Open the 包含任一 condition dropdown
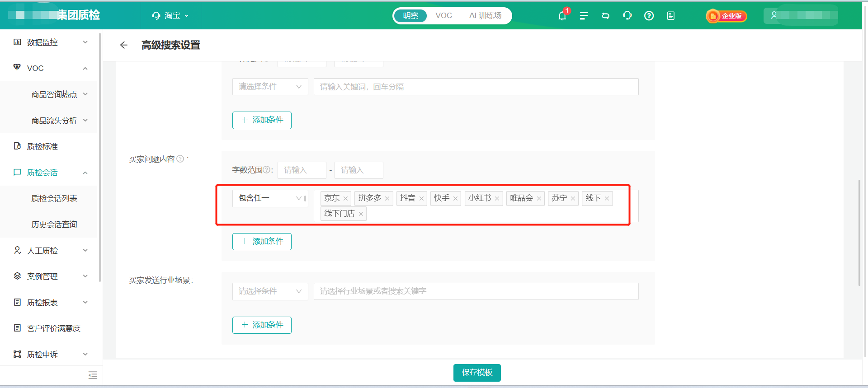Screen dimensions: 868x388 [x=270, y=198]
